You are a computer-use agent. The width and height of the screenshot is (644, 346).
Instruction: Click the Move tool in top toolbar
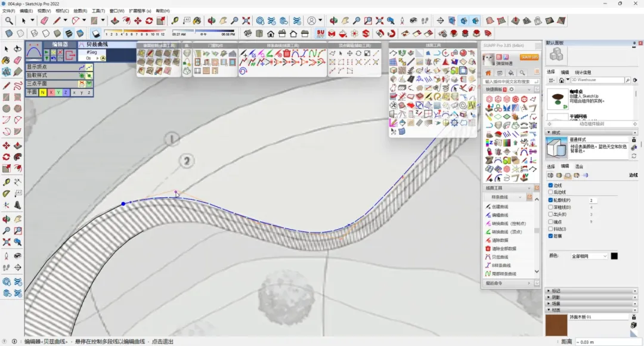point(138,21)
